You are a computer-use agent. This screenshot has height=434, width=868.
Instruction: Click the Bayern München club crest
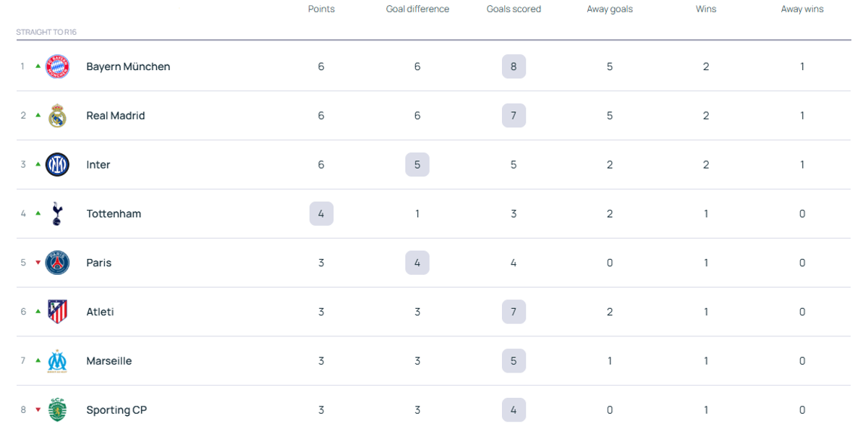click(x=57, y=67)
